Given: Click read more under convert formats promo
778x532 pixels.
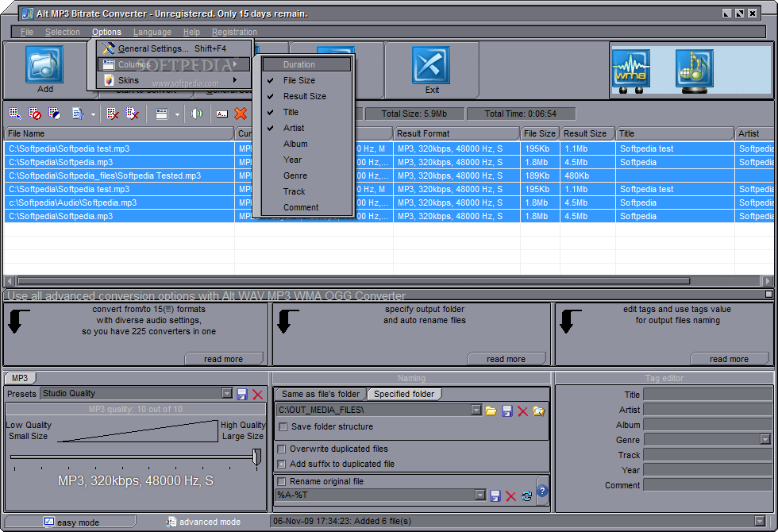Looking at the screenshot, I should 224,359.
